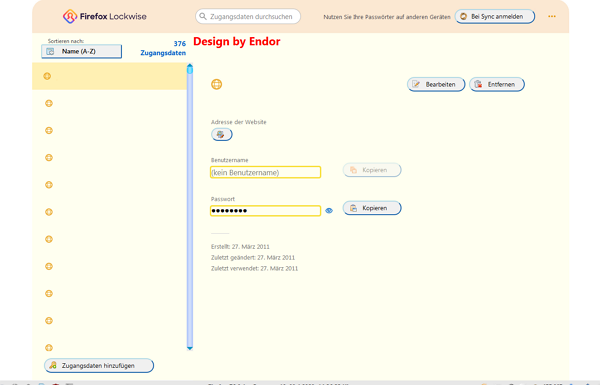Select the second login entry in list
This screenshot has width=600, height=385.
(x=109, y=103)
